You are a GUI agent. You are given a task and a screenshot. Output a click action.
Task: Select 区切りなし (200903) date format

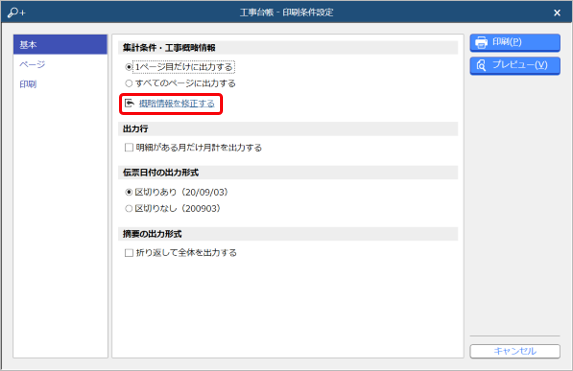coord(129,209)
